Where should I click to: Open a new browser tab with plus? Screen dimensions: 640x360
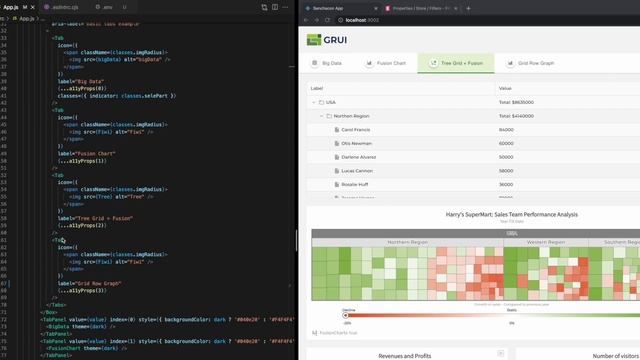point(468,8)
